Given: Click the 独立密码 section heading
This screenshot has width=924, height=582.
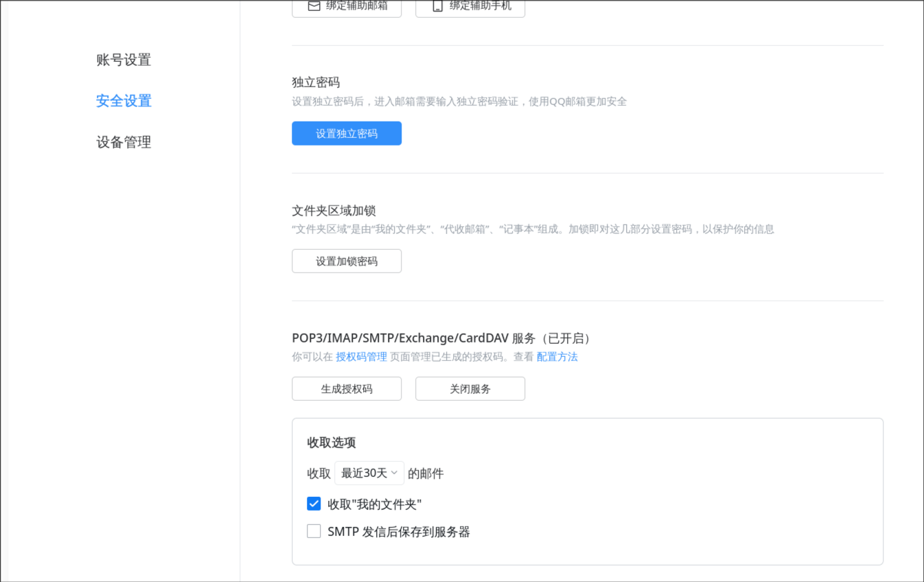Looking at the screenshot, I should pos(316,82).
